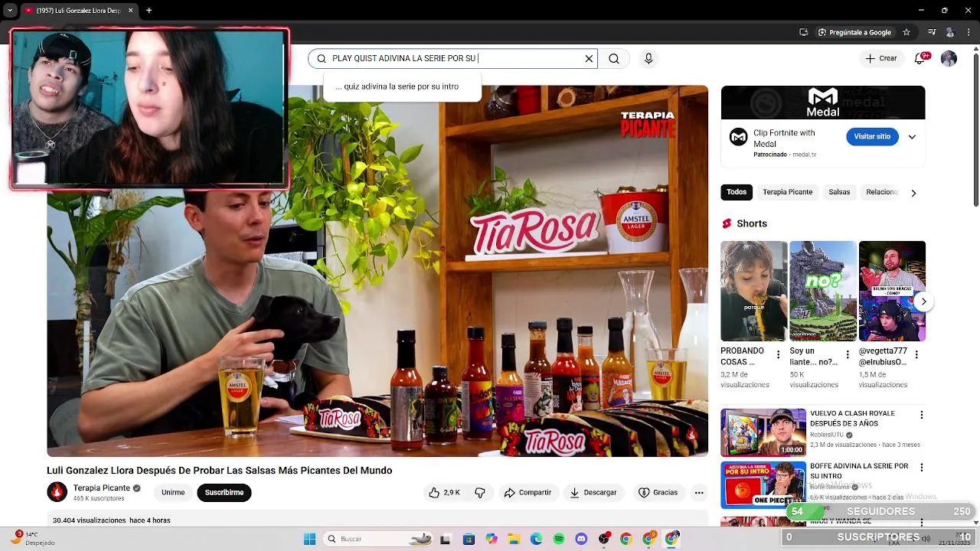Open options for PROBANDO COSAS short

(779, 355)
